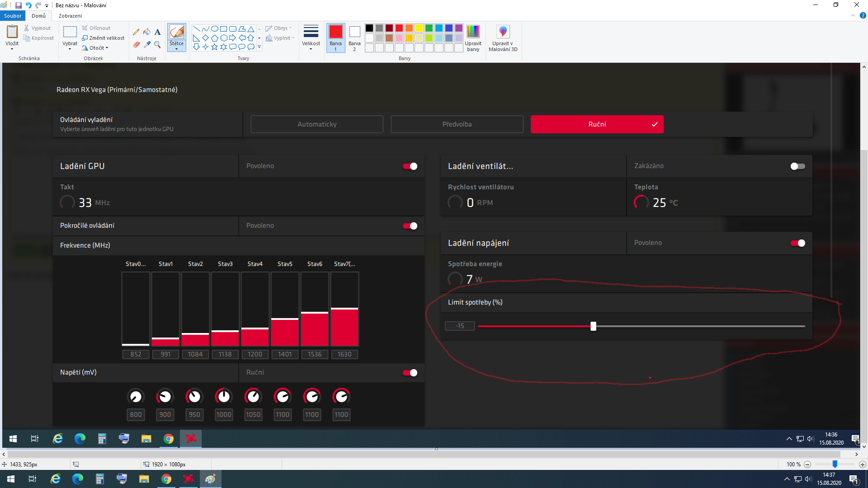Image resolution: width=868 pixels, height=488 pixels.
Task: Open the Otočit rotate dropdown
Action: [95, 48]
